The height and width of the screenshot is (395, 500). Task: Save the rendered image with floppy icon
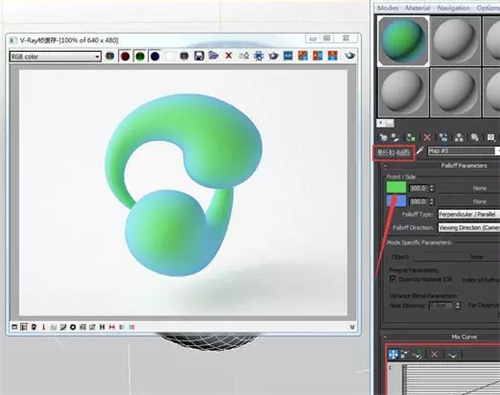coord(199,56)
